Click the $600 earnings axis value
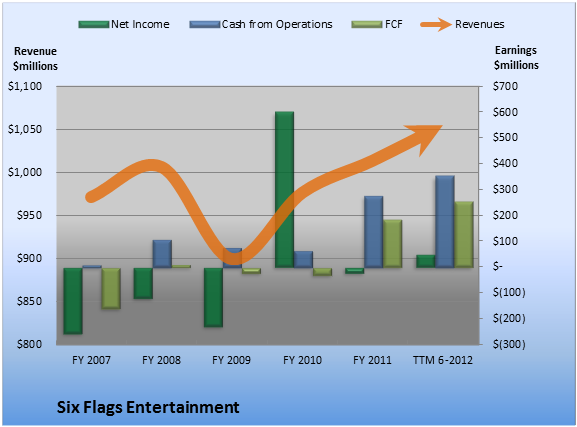Image resolution: width=577 pixels, height=427 pixels. (x=505, y=112)
